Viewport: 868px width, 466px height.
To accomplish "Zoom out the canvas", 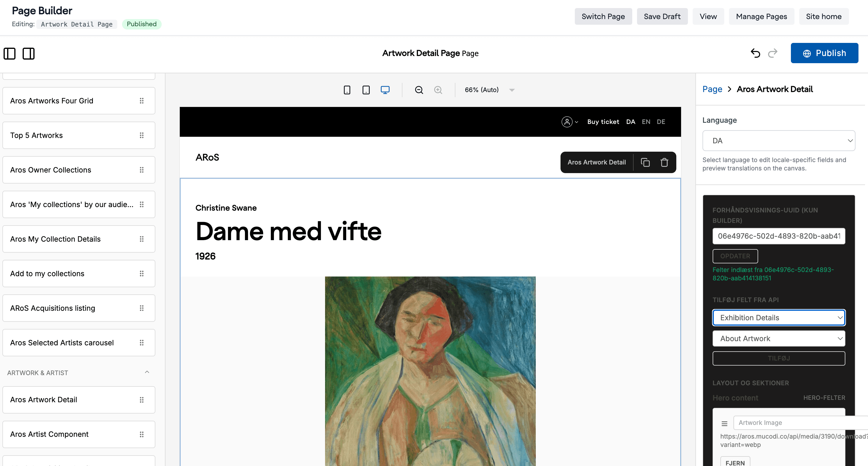I will (419, 90).
